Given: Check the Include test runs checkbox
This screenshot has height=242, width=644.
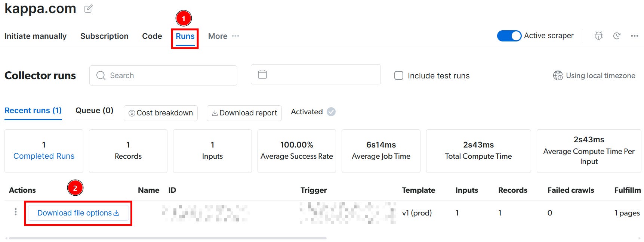Looking at the screenshot, I should 399,75.
